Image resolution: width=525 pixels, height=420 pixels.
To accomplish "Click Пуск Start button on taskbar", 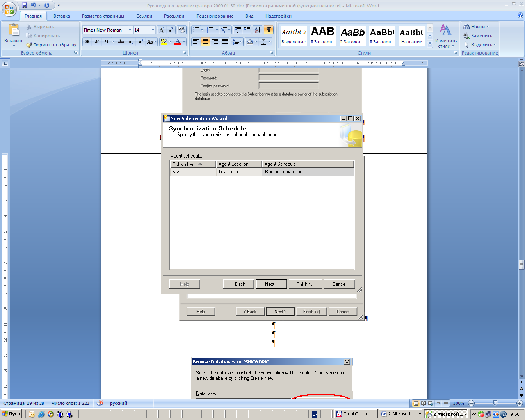I will (11, 414).
